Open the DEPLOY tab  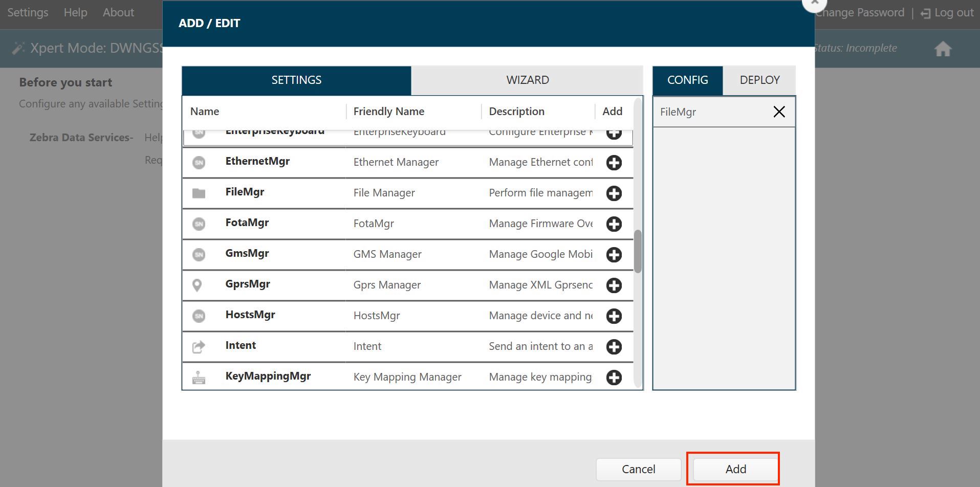tap(759, 80)
